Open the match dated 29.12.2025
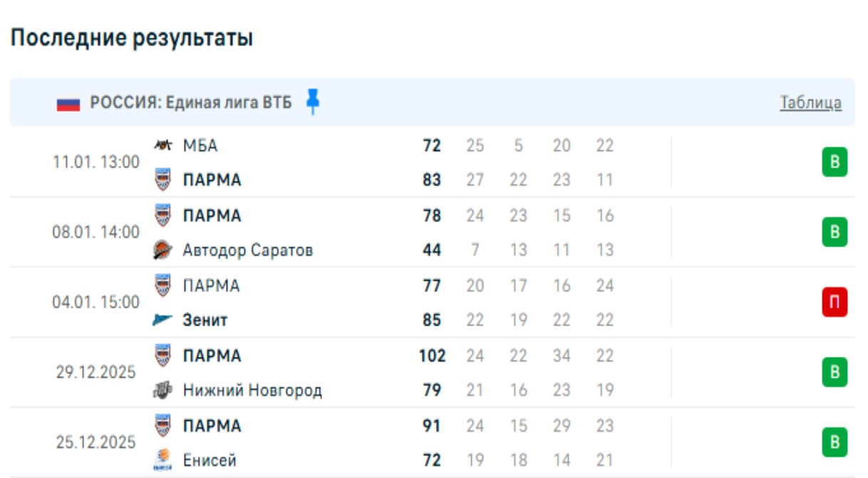This screenshot has height=478, width=868. click(x=95, y=373)
